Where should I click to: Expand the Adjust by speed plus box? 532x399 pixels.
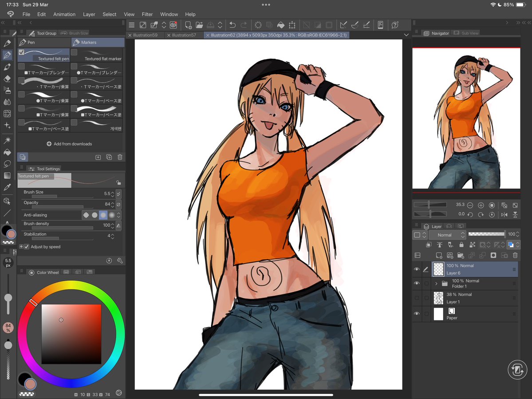pyautogui.click(x=21, y=247)
